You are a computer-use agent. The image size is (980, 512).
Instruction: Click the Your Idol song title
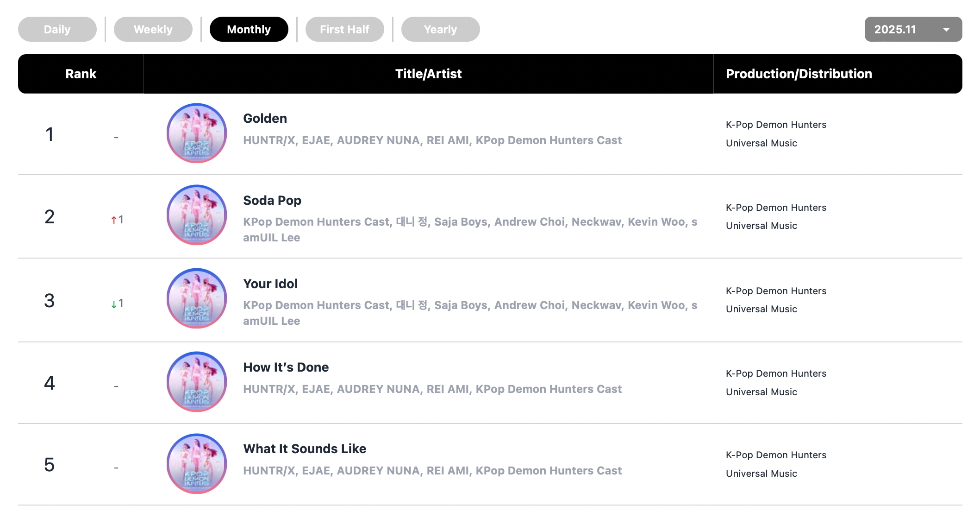coord(270,284)
